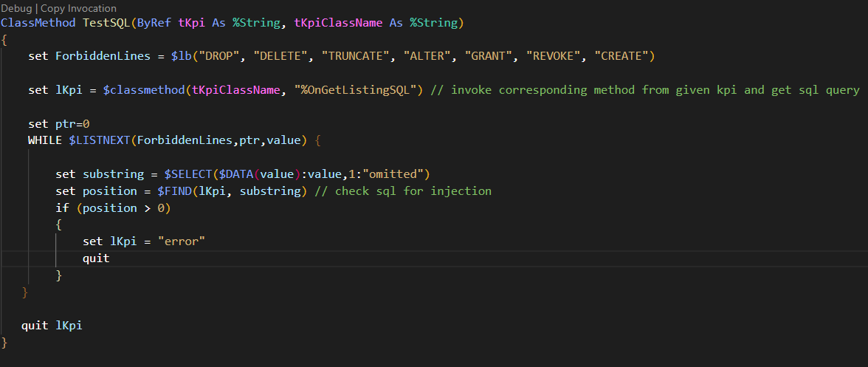Click the if (position > 0) condition
The width and height of the screenshot is (868, 367).
click(x=113, y=208)
